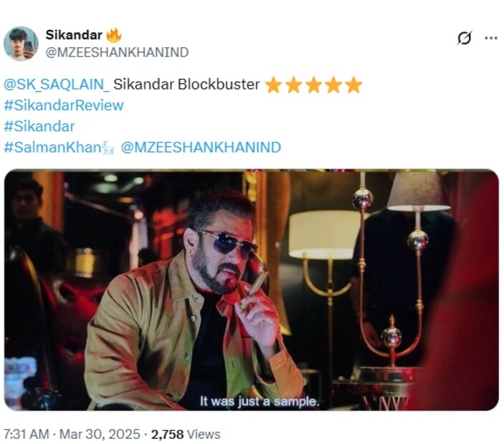
Task: Open the bold Sikandar display name
Action: (x=73, y=35)
